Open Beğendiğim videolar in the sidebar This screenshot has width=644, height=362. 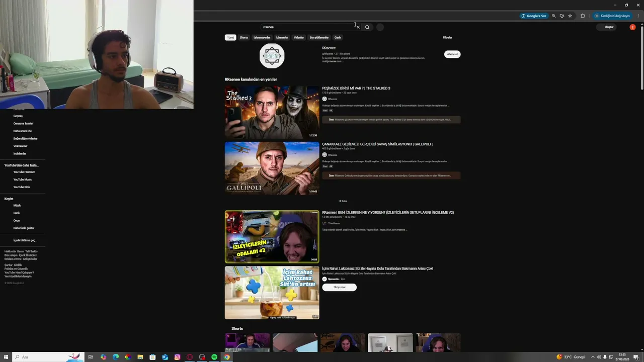[25, 139]
